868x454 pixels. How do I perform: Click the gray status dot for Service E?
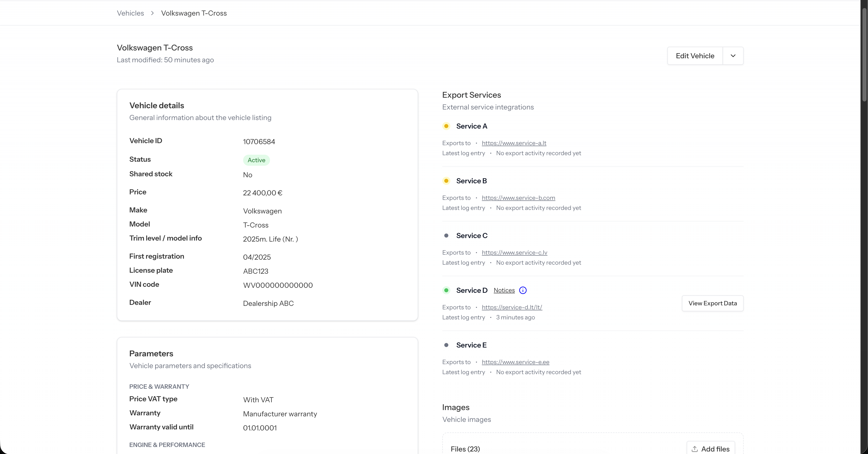pyautogui.click(x=446, y=345)
